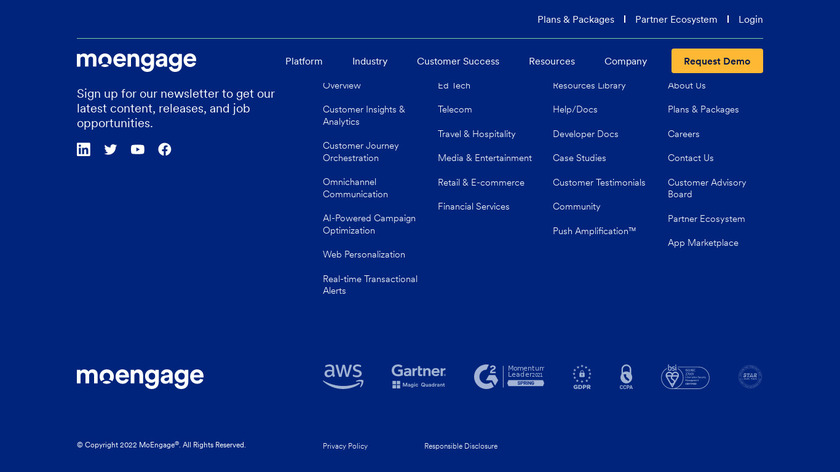Select Telecom industry link

[455, 110]
